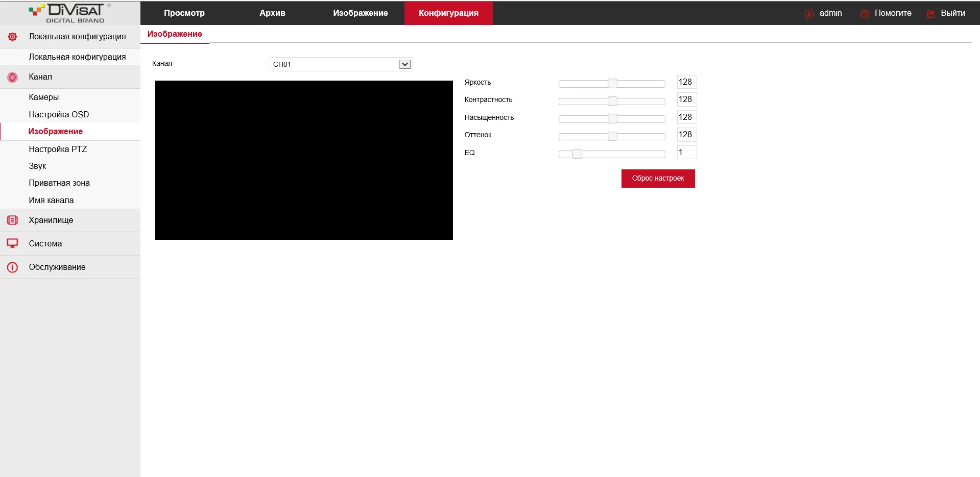Click the camera icon beside Канал
980x477 pixels.
(x=12, y=77)
